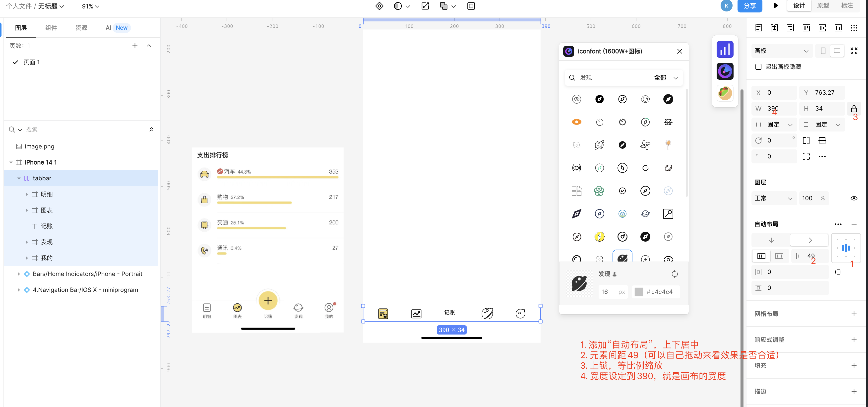The height and width of the screenshot is (407, 868).
Task: Click the 分享 button
Action: click(749, 6)
